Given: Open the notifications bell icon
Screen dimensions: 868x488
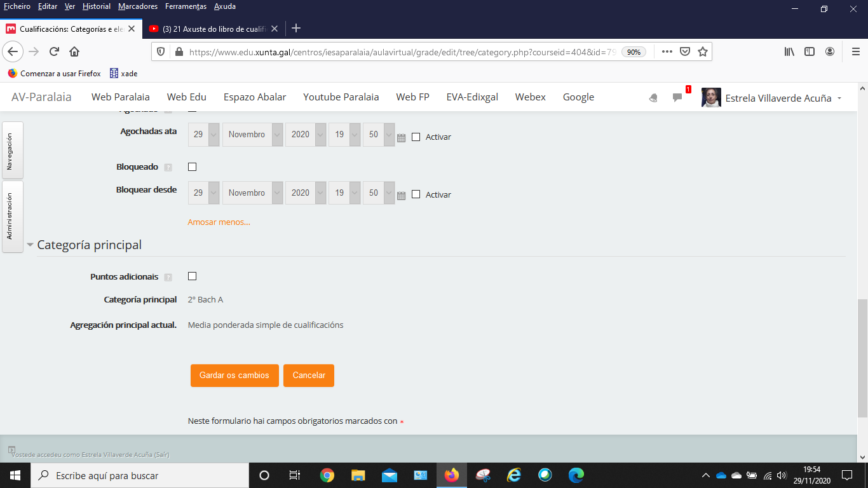Looking at the screenshot, I should 653,98.
